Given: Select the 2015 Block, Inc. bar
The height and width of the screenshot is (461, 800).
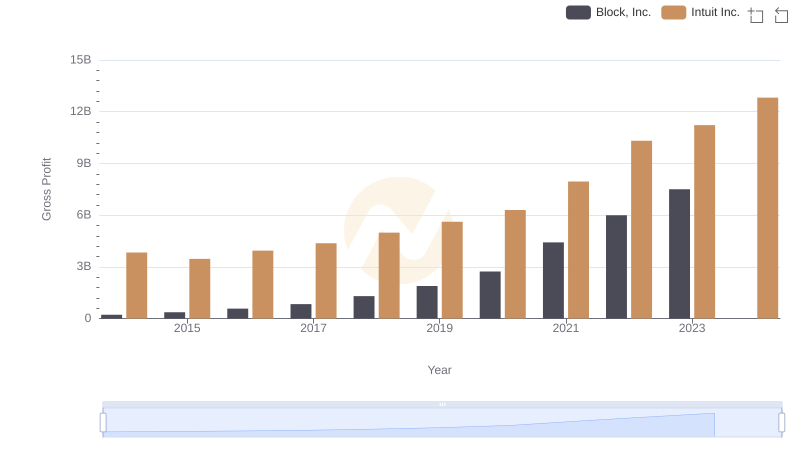Looking at the screenshot, I should (174, 315).
